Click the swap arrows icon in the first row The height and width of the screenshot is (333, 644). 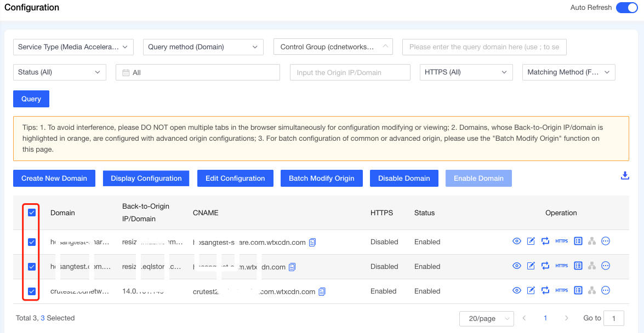(x=545, y=242)
